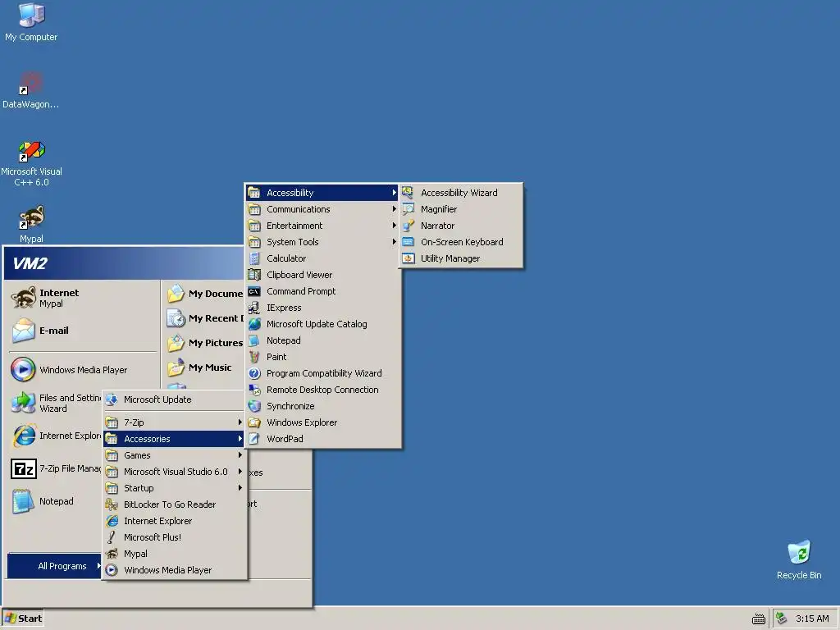Viewport: 840px width, 630px height.
Task: Open My Music in Start menu
Action: coord(204,367)
